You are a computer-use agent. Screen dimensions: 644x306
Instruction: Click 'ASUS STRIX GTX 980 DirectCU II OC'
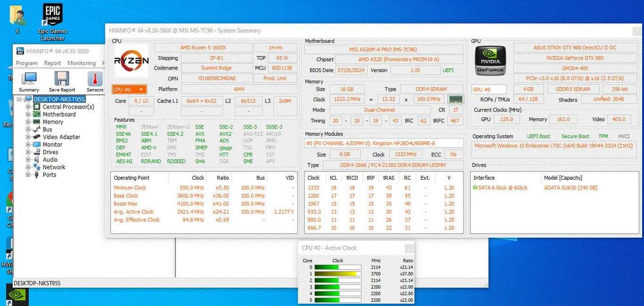click(575, 48)
